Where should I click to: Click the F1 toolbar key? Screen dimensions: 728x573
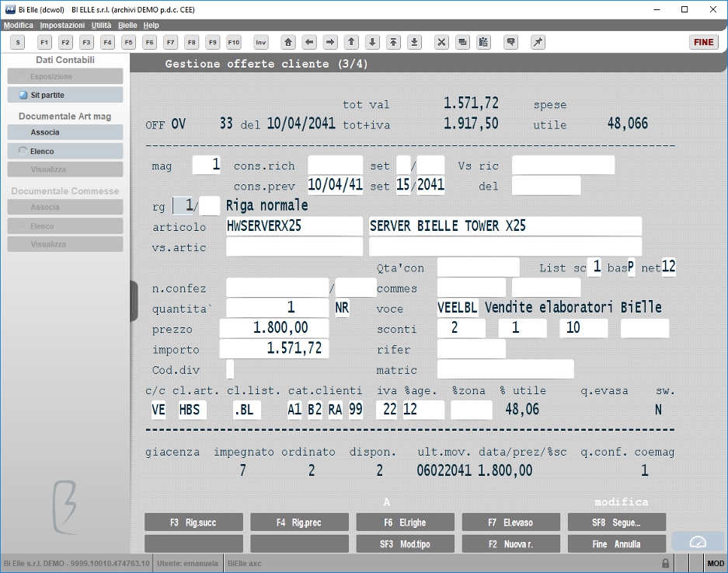[44, 42]
